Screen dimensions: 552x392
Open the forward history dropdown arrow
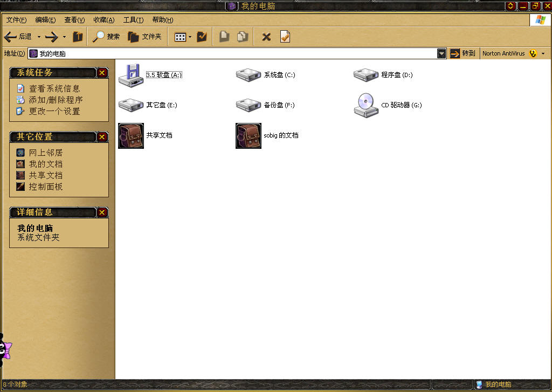[x=64, y=37]
